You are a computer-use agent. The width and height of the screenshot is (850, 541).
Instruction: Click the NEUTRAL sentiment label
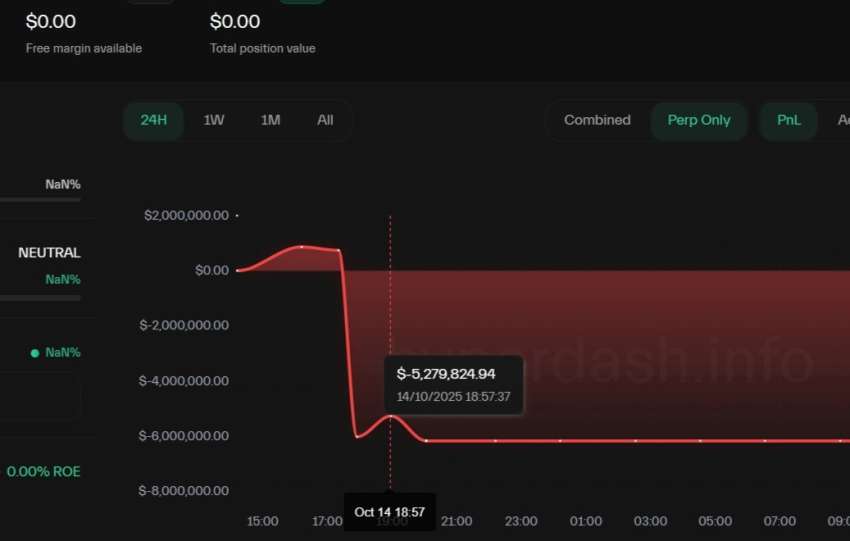tap(49, 253)
